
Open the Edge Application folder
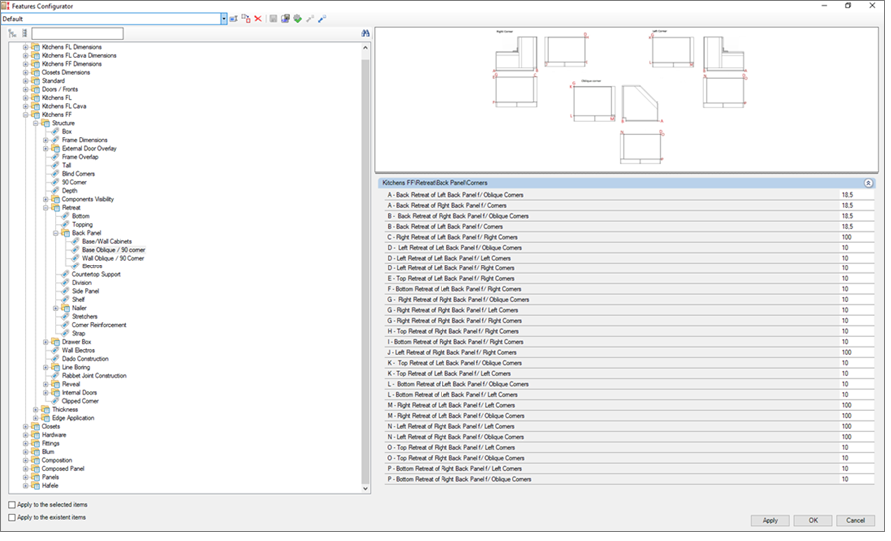(x=73, y=418)
